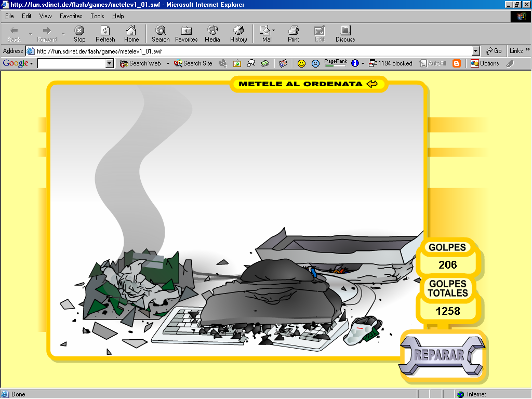Open the Favorites menu
Image resolution: width=532 pixels, height=399 pixels.
coord(71,16)
